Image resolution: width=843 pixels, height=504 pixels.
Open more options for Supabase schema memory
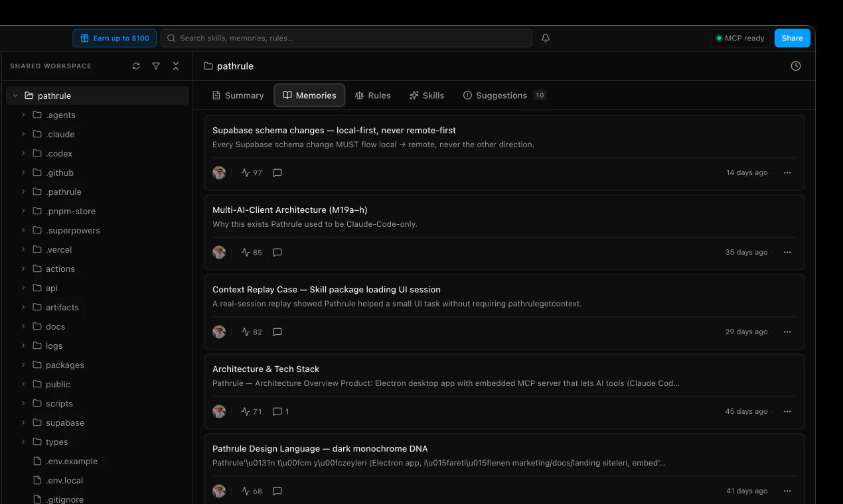pyautogui.click(x=787, y=173)
